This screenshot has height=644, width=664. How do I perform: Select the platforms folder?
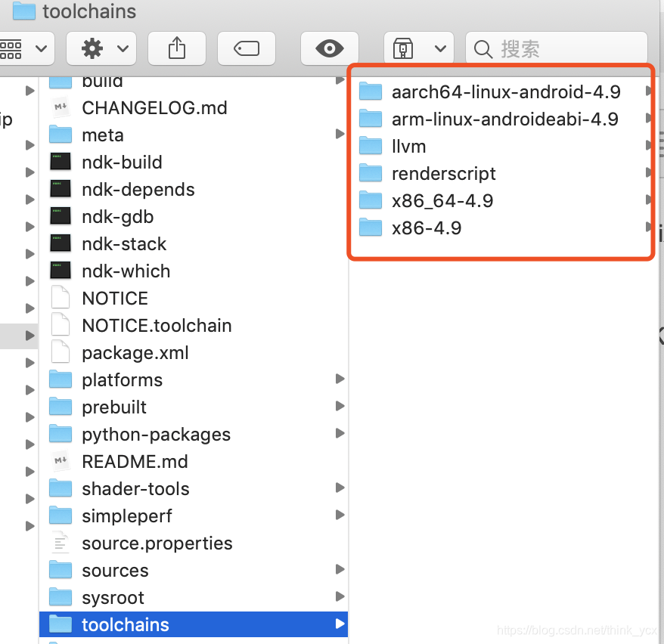point(194,379)
